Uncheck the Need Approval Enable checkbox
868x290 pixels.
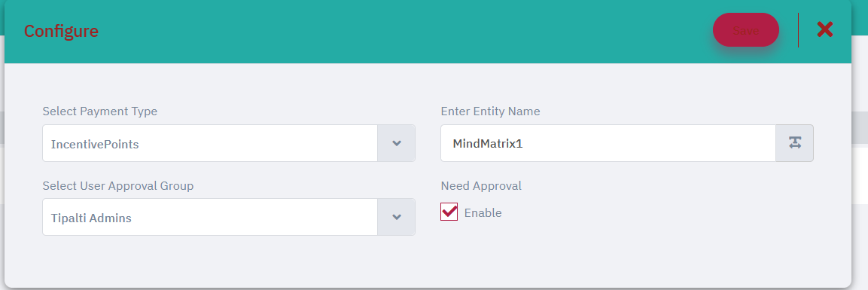tap(449, 212)
